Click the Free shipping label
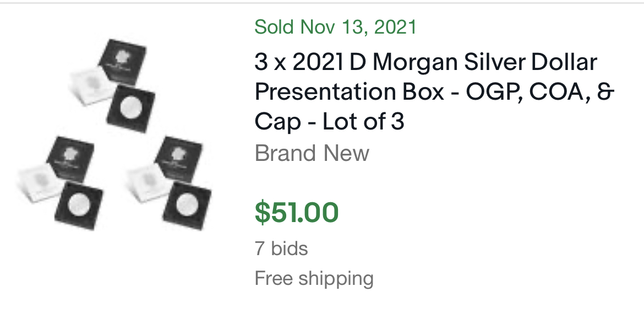The image size is (644, 324). tap(314, 278)
